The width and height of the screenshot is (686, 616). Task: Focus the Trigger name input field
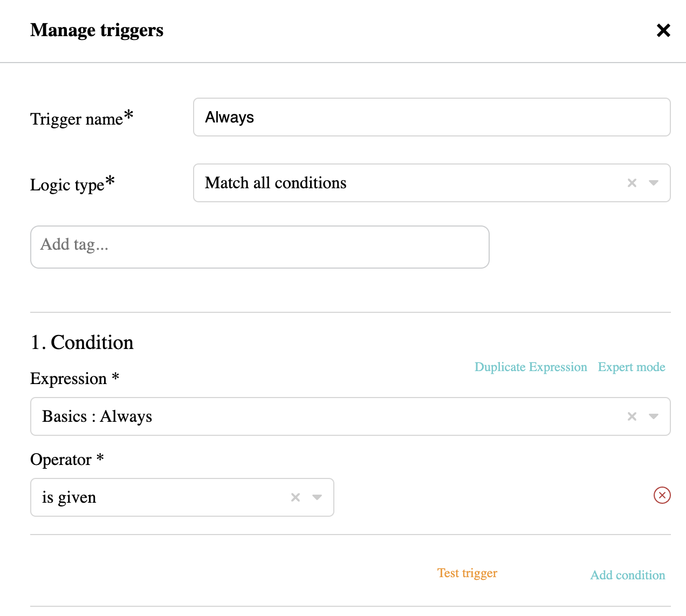[431, 117]
